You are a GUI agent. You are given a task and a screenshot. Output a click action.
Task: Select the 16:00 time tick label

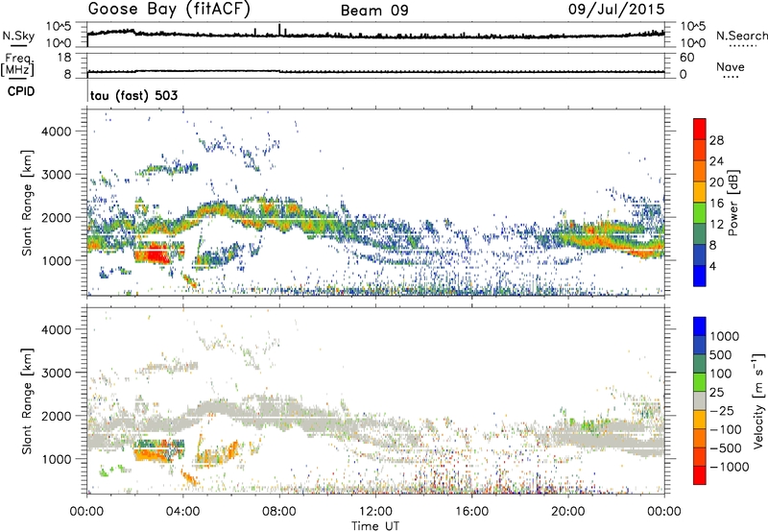coord(471,512)
